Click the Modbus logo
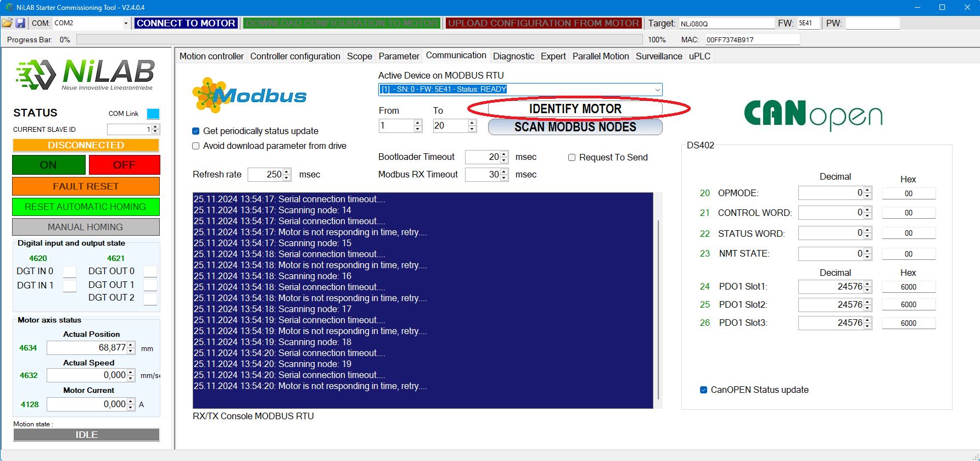Viewport: 980px width, 461px height. click(249, 95)
